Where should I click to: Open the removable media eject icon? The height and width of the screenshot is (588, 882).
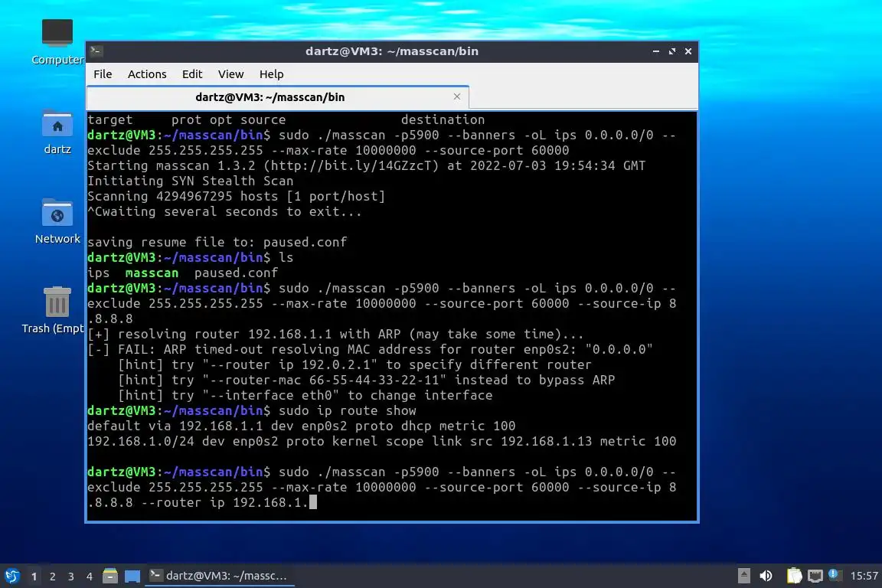(743, 576)
